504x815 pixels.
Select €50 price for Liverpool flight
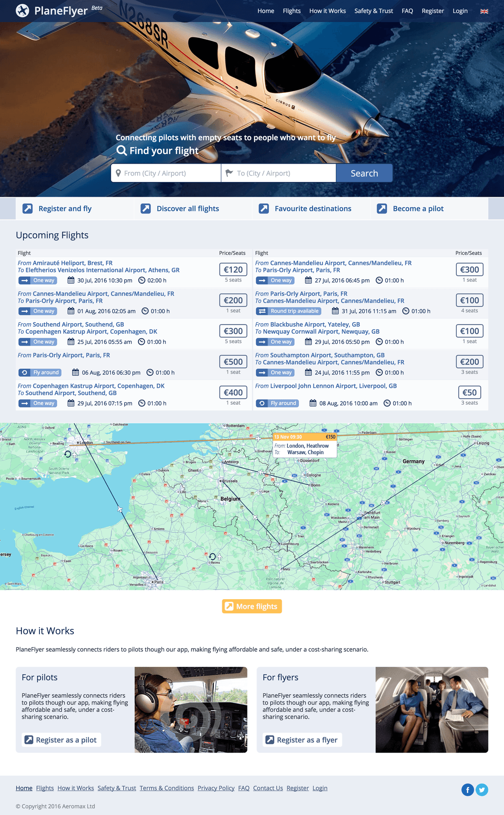pyautogui.click(x=470, y=392)
